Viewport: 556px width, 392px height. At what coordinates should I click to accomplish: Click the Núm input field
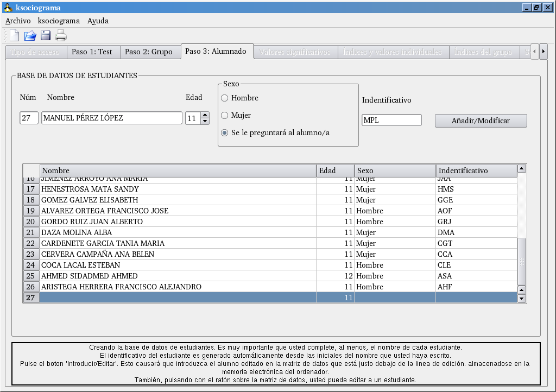pos(29,118)
